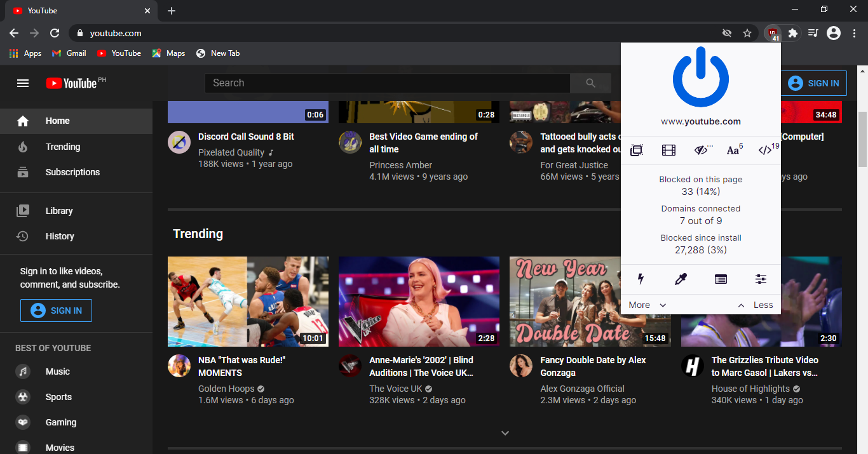Screen dimensions: 868x454
Task: Click the YouTube search field
Action: pyautogui.click(x=388, y=83)
